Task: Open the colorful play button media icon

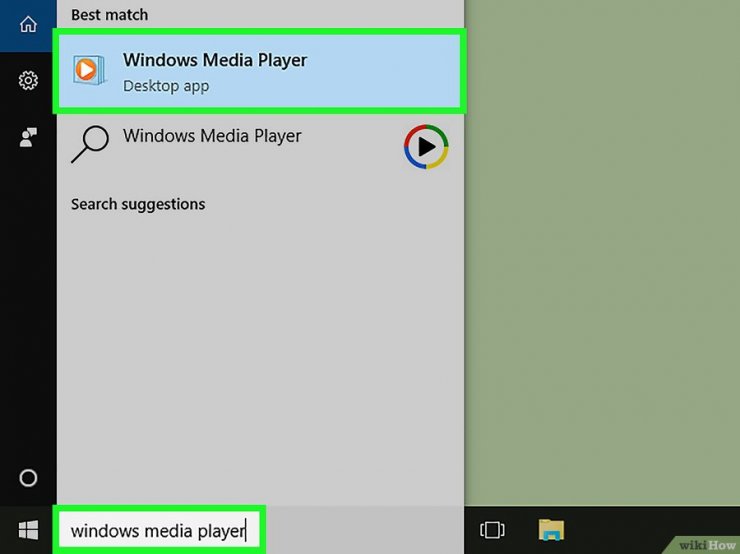Action: coord(426,146)
